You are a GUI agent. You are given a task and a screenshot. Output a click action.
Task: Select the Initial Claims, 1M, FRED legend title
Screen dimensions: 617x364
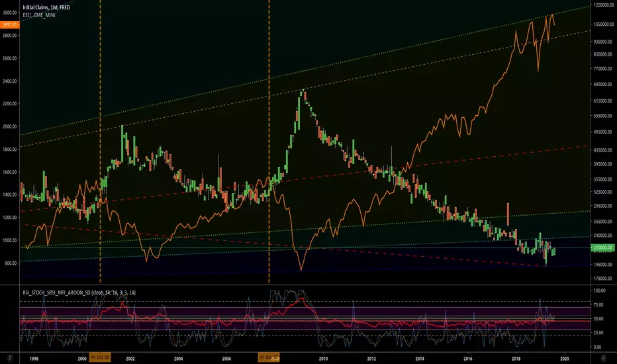46,7
